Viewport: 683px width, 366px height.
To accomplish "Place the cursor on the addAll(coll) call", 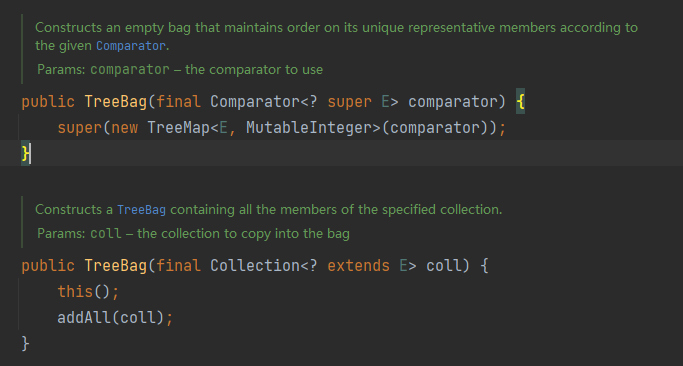I will 111,317.
